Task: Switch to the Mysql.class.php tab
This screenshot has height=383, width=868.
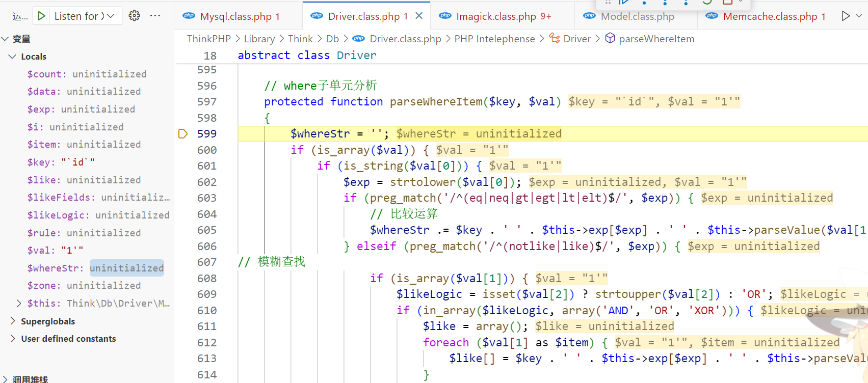Action: coord(235,16)
